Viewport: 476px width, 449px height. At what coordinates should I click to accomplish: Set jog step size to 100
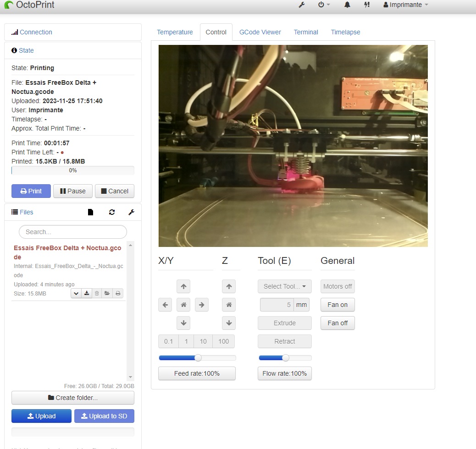click(223, 341)
